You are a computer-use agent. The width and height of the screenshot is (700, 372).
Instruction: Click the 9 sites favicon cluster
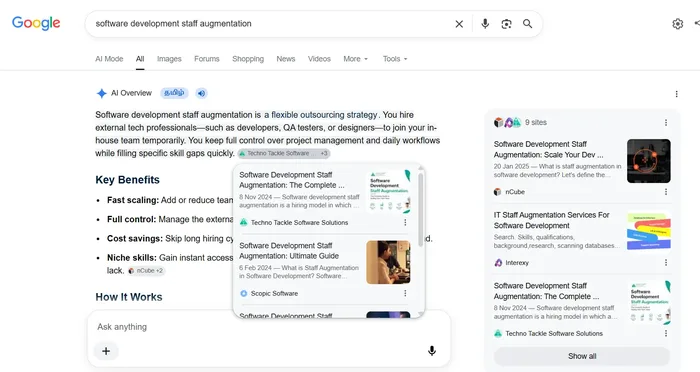pyautogui.click(x=508, y=122)
